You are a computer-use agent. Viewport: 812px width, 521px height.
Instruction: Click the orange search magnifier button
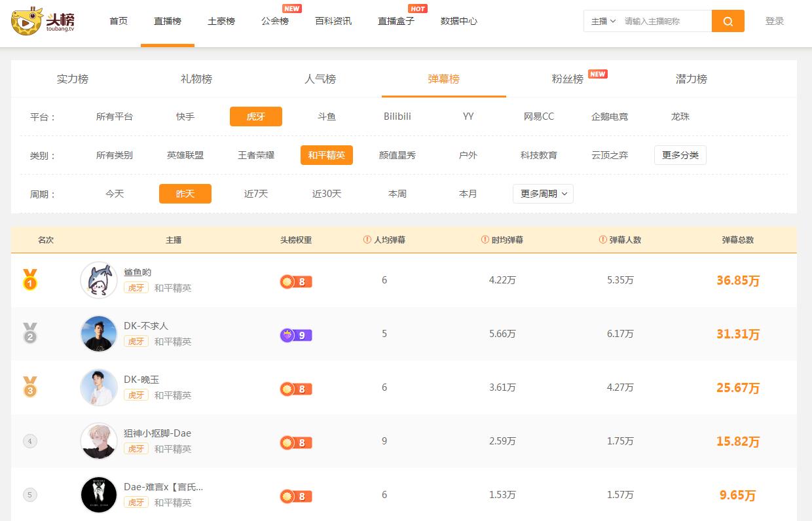pyautogui.click(x=728, y=21)
